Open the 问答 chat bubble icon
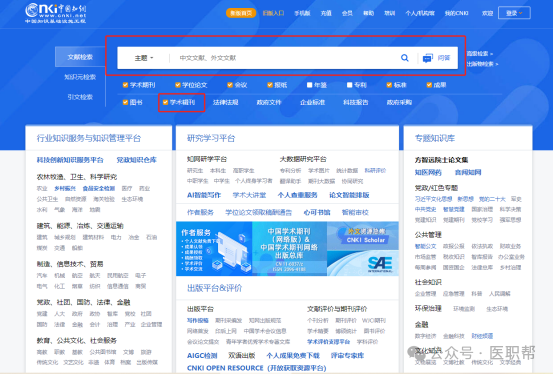This screenshot has width=554, height=375. (x=428, y=58)
